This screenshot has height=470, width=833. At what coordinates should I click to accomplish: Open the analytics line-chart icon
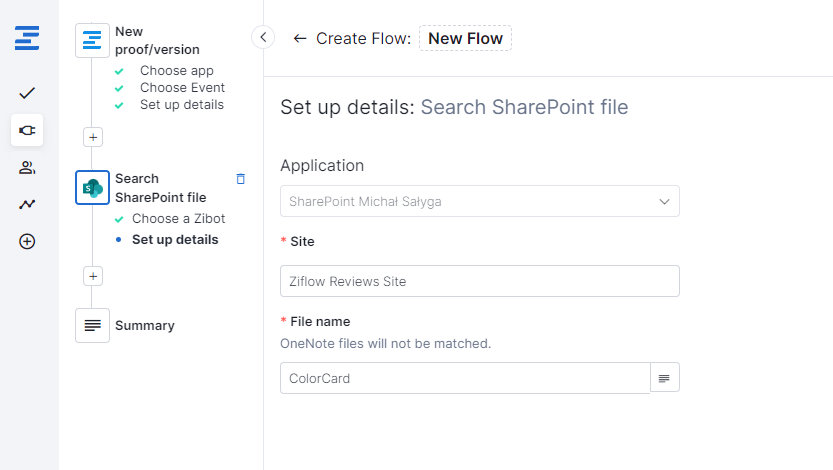click(27, 204)
